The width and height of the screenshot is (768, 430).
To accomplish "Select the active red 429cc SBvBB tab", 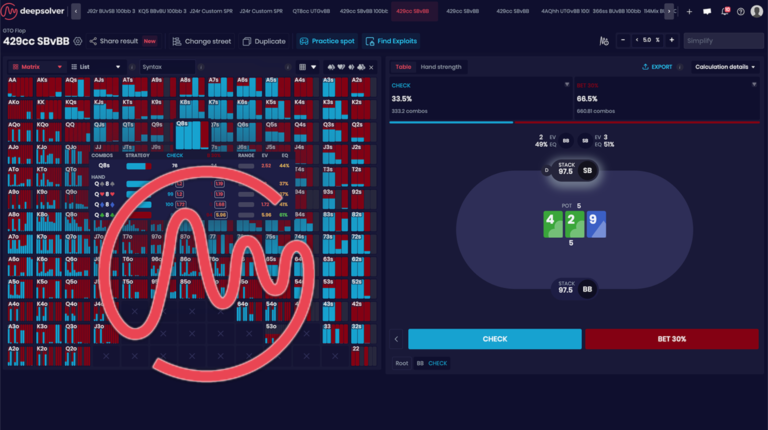I will (x=413, y=11).
